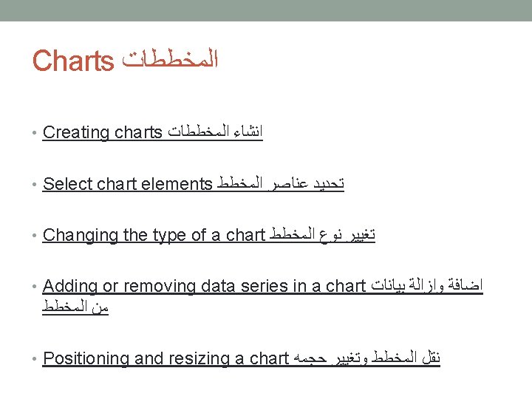Click the word "elements" in the second link
The width and height of the screenshot is (532, 399).
(177, 184)
